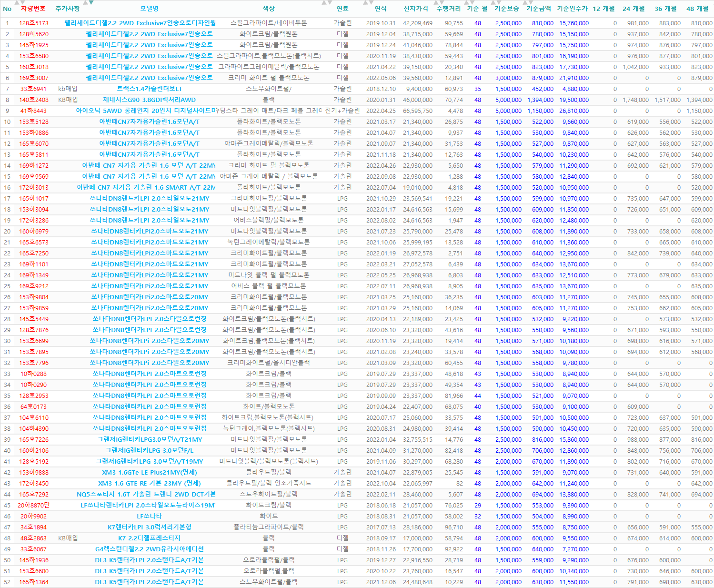Click the teal descending arrow before the 모델명 header
714x588 pixels.
91,3
